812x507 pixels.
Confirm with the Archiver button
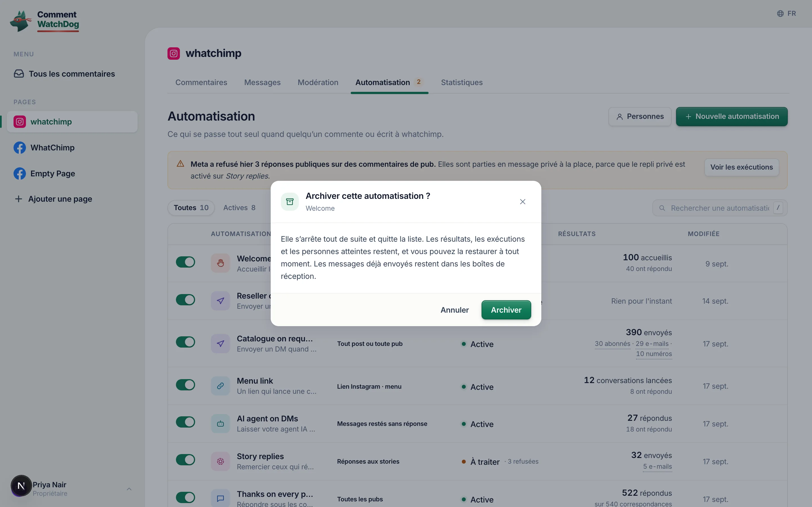(506, 310)
